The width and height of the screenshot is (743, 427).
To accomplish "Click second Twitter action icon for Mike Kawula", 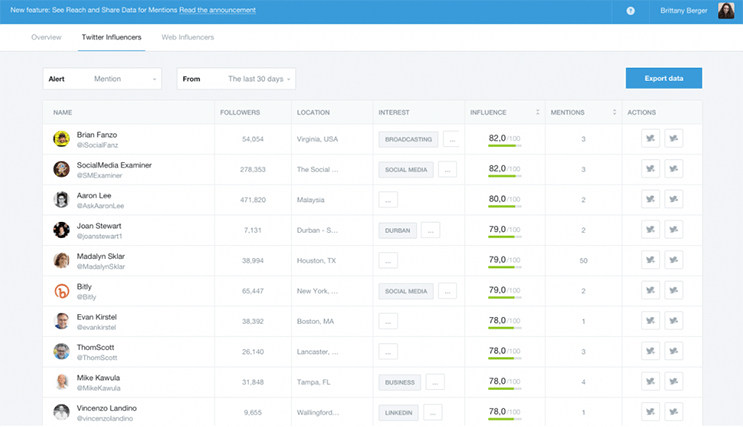I will coord(674,382).
